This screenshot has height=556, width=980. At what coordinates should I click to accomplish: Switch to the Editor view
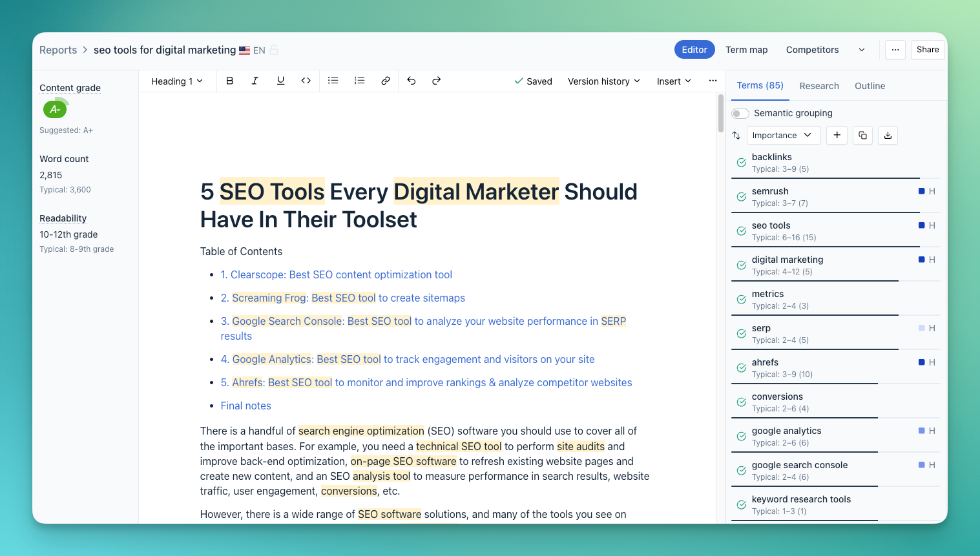[694, 50]
